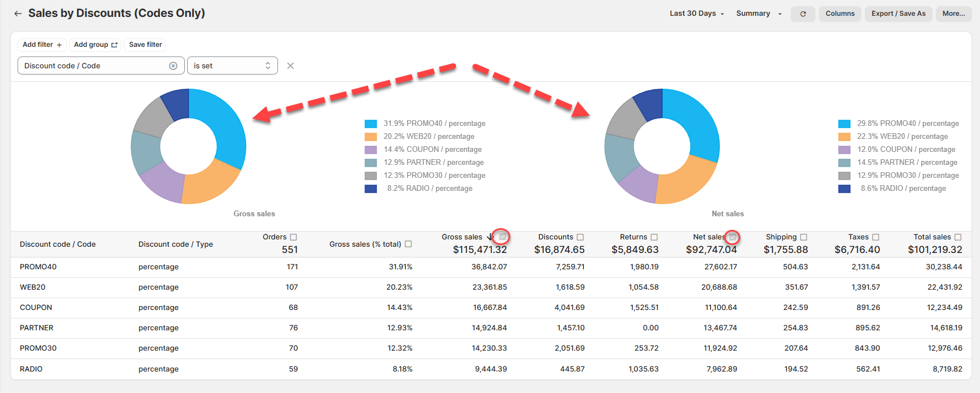This screenshot has height=393, width=980.
Task: Uncheck the Net sales chart checkbox
Action: click(732, 237)
